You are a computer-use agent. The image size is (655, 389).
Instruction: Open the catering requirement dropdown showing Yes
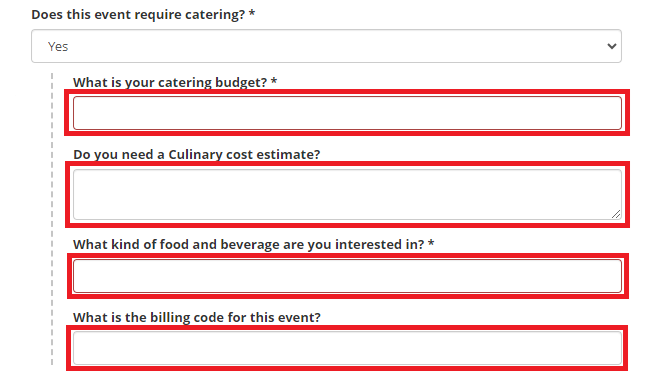326,46
